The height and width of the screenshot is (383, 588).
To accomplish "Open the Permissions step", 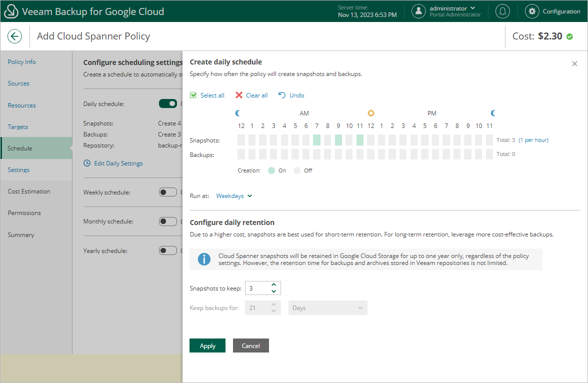I will pos(24,212).
